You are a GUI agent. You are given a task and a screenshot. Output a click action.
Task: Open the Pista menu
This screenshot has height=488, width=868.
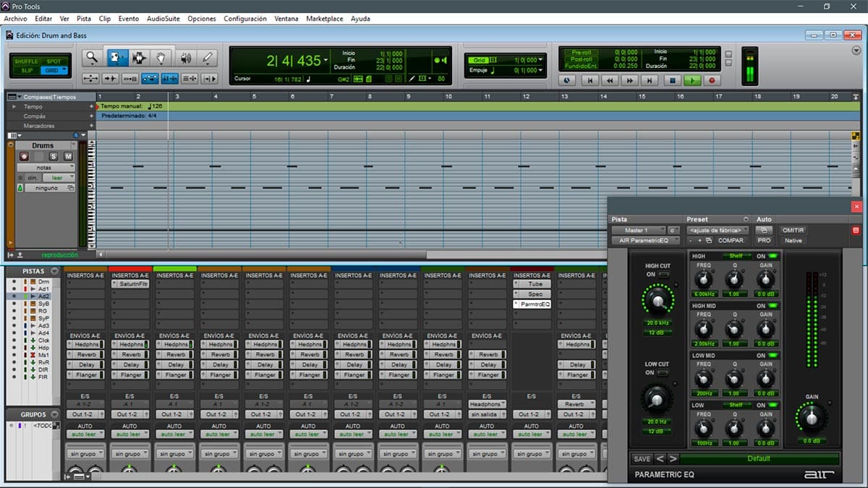[84, 19]
